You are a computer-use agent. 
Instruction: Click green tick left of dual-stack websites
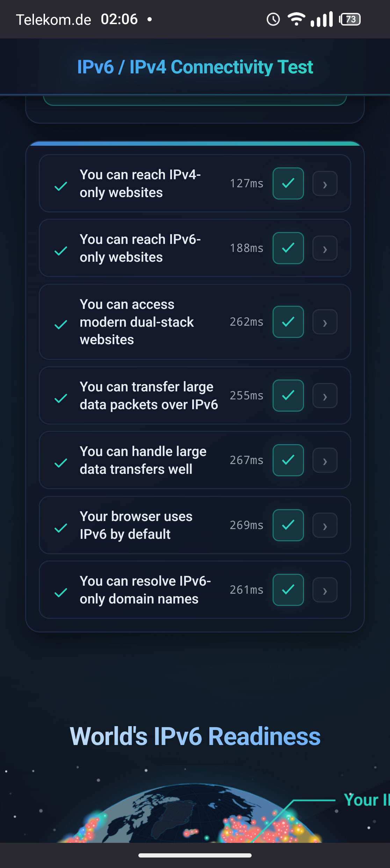coord(61,325)
